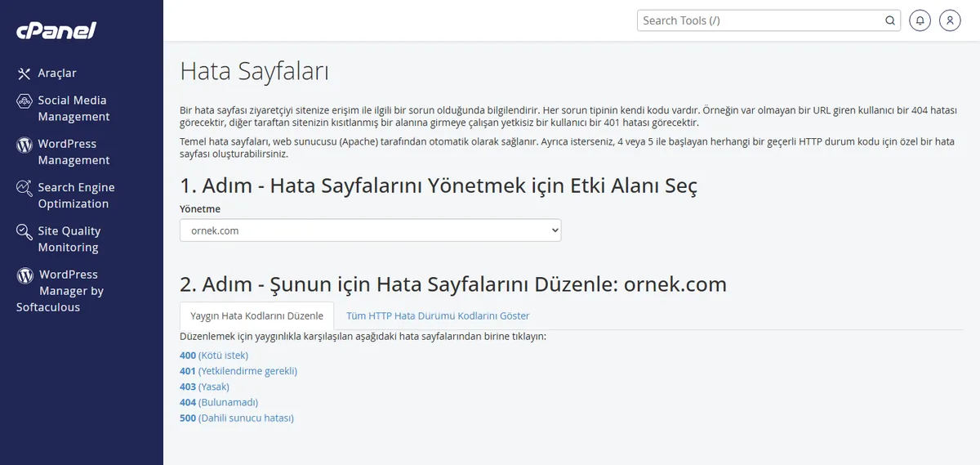This screenshot has height=465, width=980.
Task: Click the 1. Adım section heading
Action: [439, 186]
